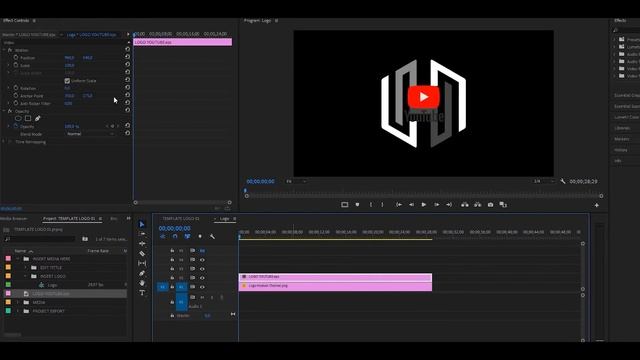Select the Type tool
Image resolution: width=640 pixels, height=360 pixels.
coord(142,293)
